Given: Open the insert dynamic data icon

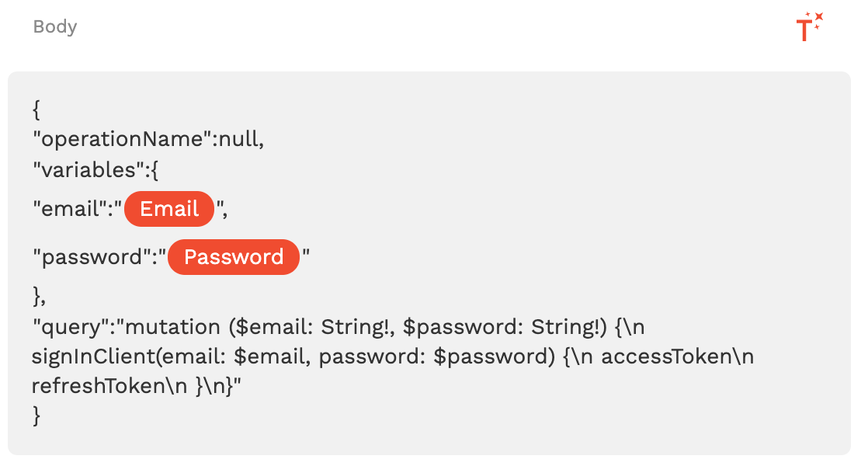Looking at the screenshot, I should coord(809,28).
